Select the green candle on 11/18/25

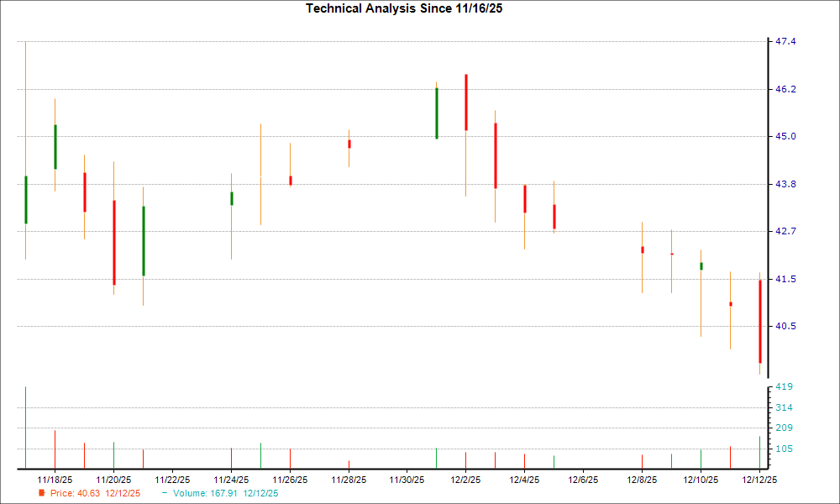pos(55,147)
